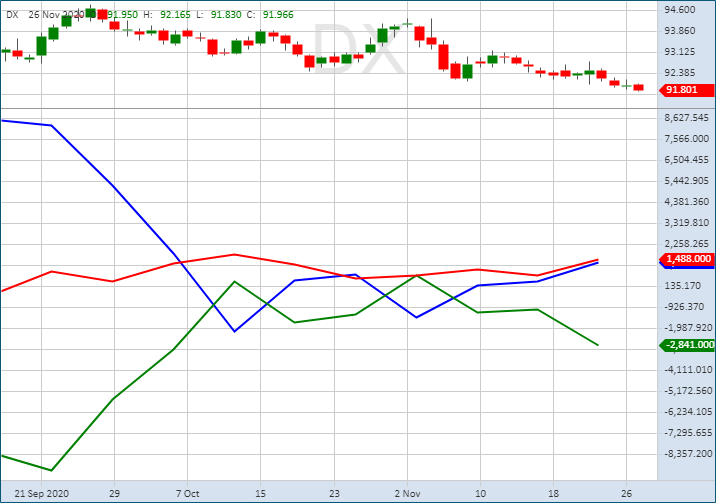Click the red 91.801 price marker
This screenshot has width=716, height=503.
click(x=687, y=90)
